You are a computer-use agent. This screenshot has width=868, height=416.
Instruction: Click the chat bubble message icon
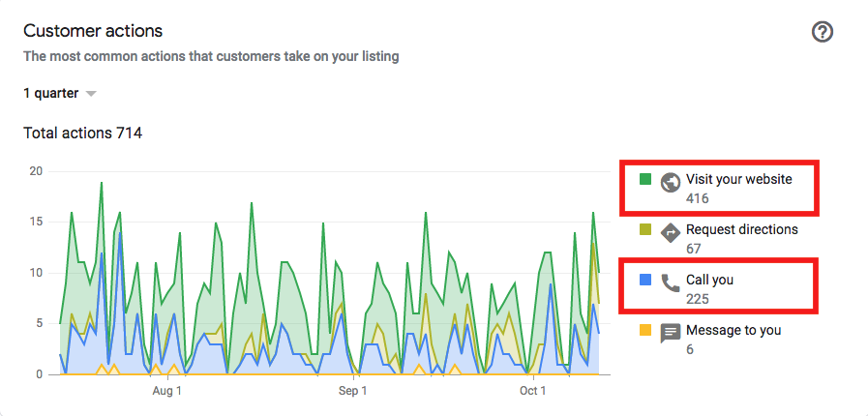pyautogui.click(x=671, y=334)
